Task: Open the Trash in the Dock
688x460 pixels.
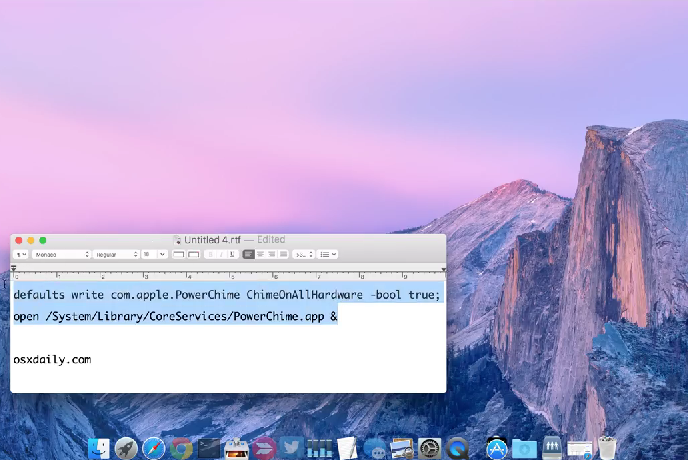Action: tap(607, 449)
